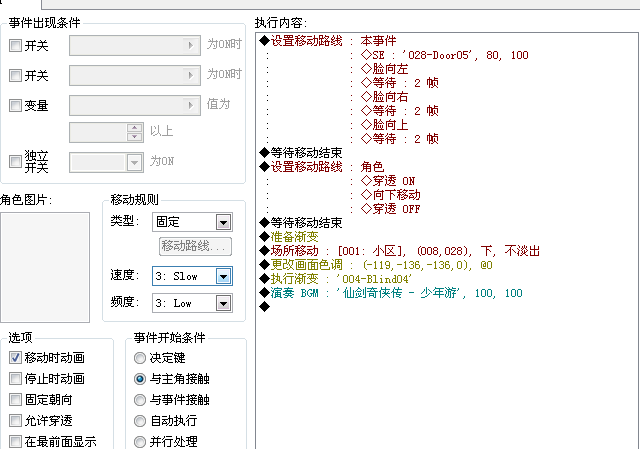Select the 演奏 BGM 仙剑奇侠传 command

coord(391,293)
